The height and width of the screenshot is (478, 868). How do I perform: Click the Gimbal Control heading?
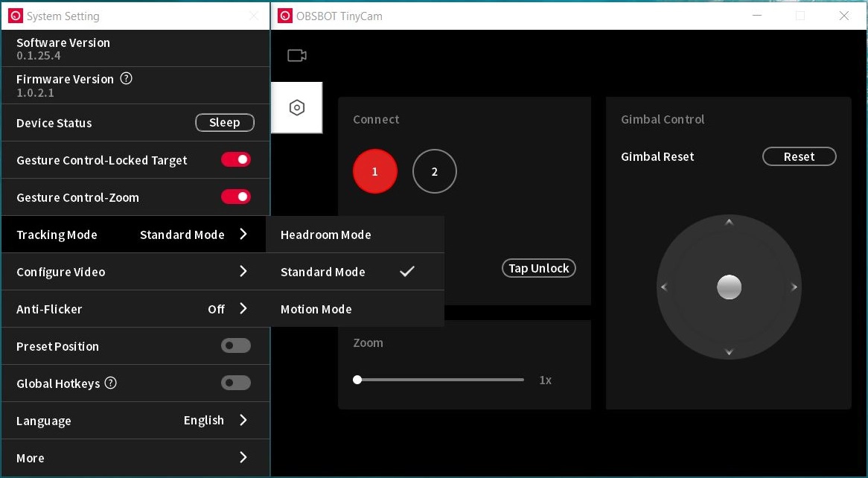663,119
